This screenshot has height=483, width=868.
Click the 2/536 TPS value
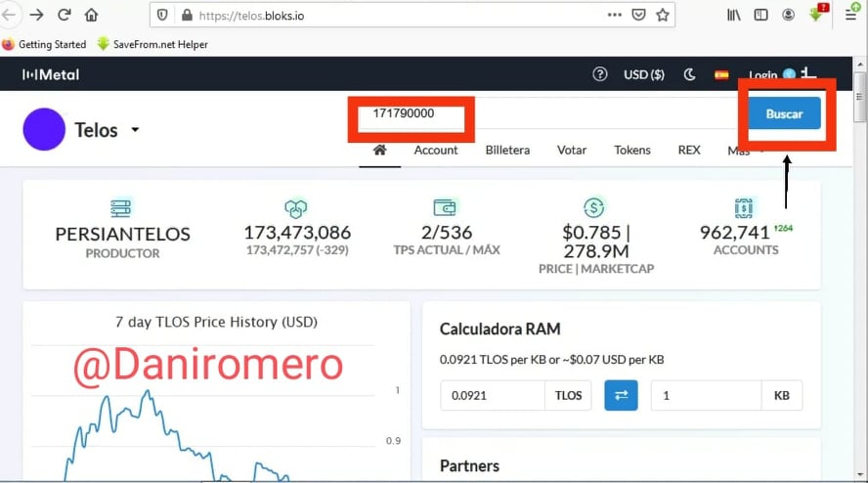[447, 232]
